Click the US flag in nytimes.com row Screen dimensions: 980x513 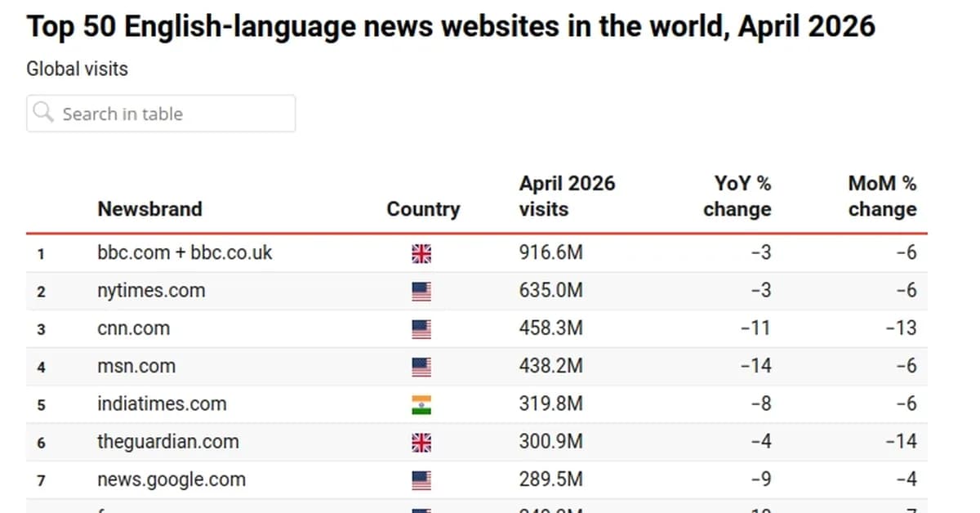click(x=421, y=292)
